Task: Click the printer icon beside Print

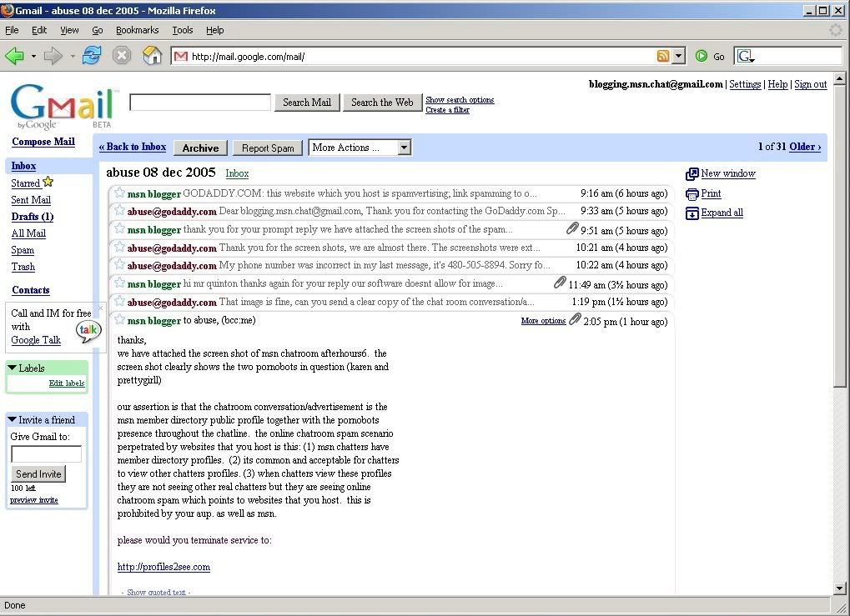Action: pos(692,194)
